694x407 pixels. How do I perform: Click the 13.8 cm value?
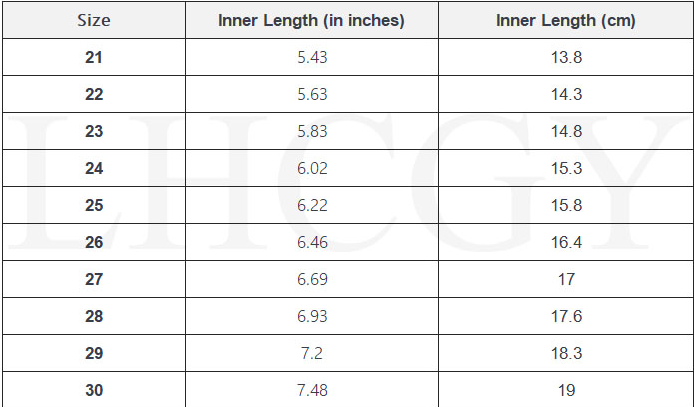click(x=566, y=57)
